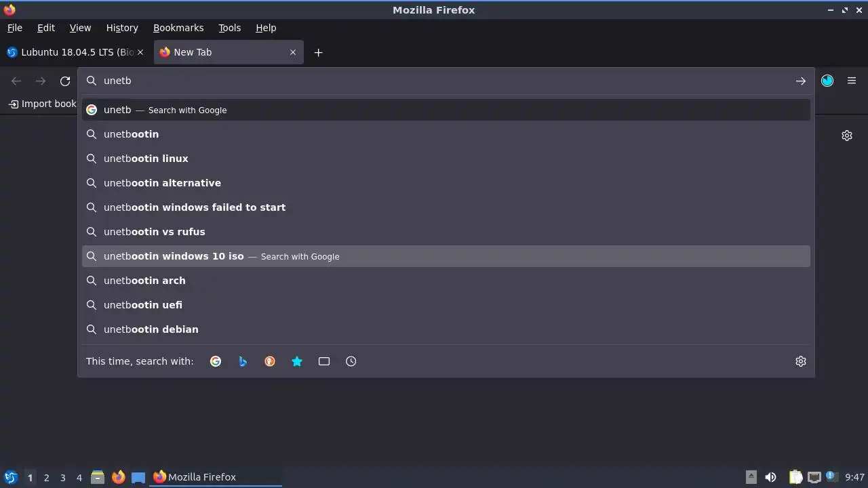The image size is (868, 488).
Task: Launch Firefox from taskbar quick launcher
Action: pos(118,477)
